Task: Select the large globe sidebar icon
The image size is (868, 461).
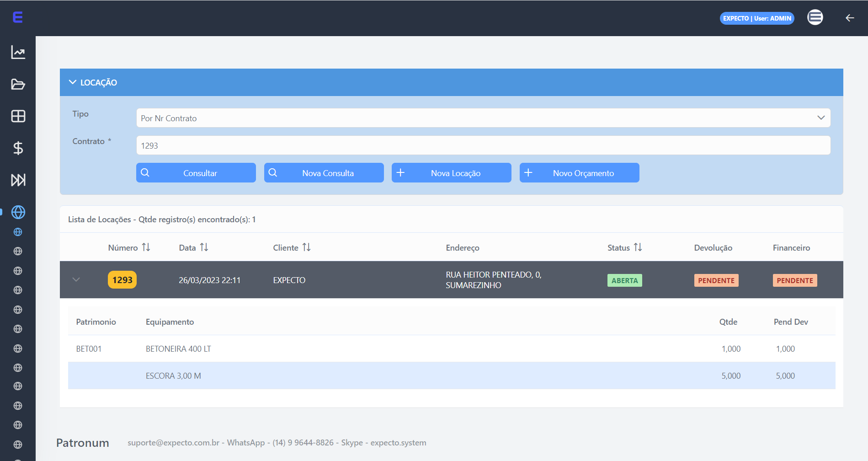Action: point(18,212)
